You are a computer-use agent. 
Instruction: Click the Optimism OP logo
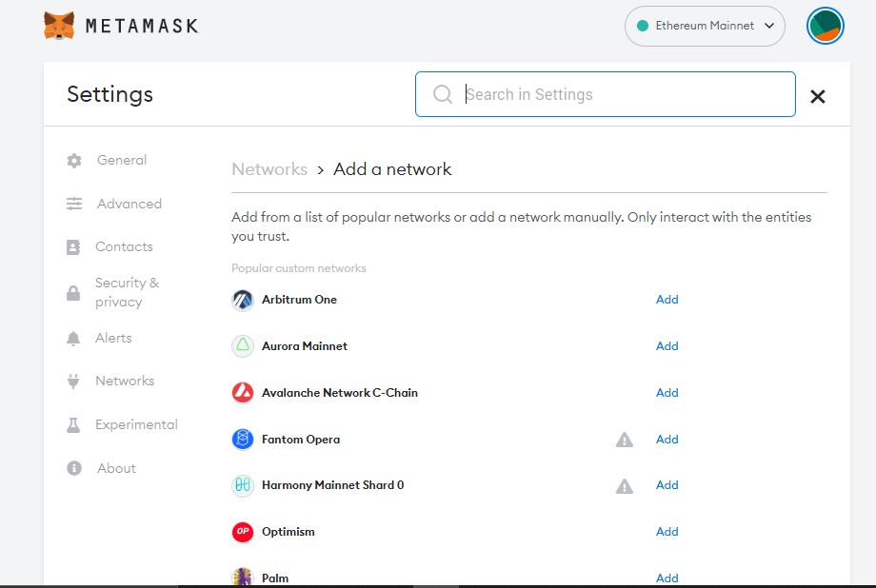coord(243,532)
